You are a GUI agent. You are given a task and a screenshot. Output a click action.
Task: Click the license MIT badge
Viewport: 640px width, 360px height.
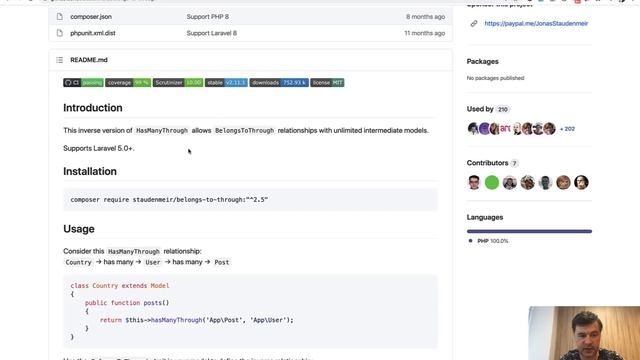click(x=327, y=82)
